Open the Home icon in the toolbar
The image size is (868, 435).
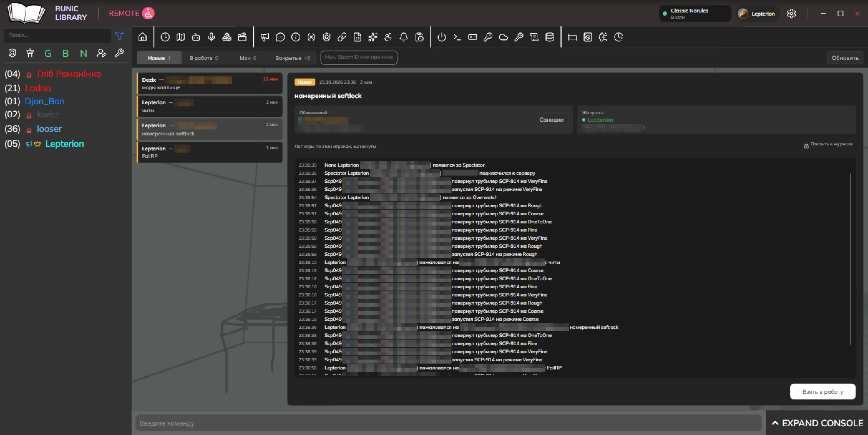pyautogui.click(x=143, y=37)
